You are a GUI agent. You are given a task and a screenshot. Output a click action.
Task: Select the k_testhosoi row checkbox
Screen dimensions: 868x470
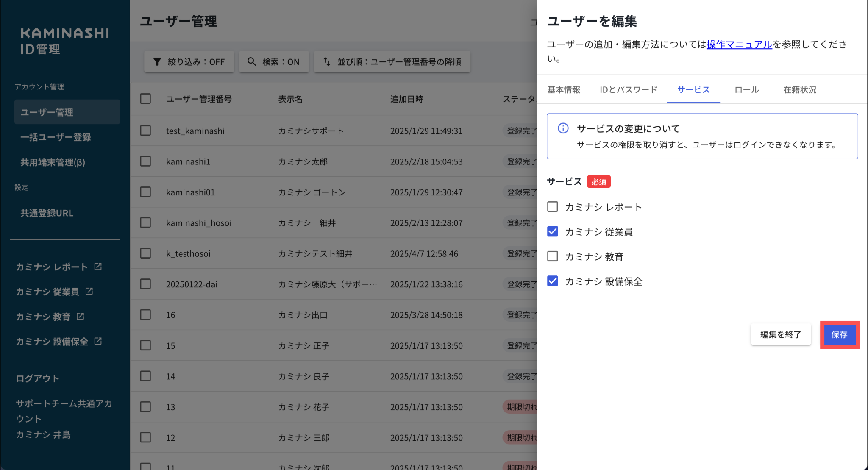point(145,253)
